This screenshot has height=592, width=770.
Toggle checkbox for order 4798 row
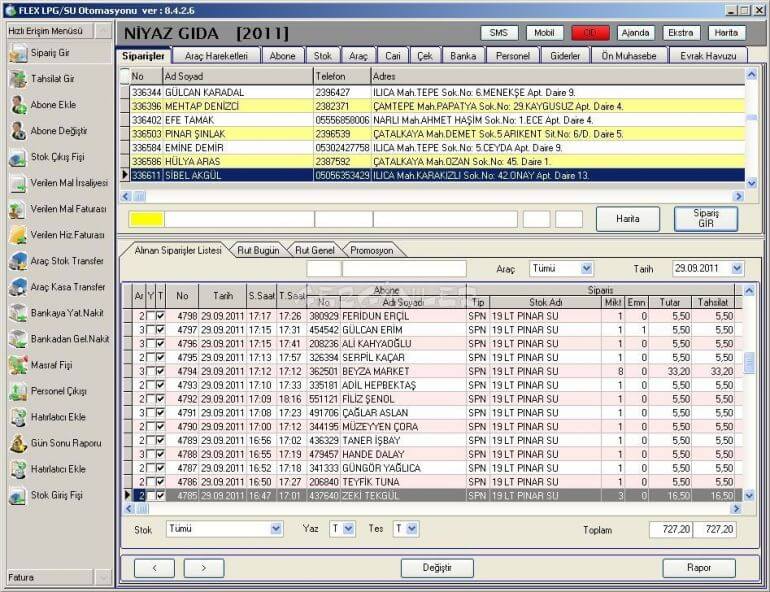pos(161,316)
